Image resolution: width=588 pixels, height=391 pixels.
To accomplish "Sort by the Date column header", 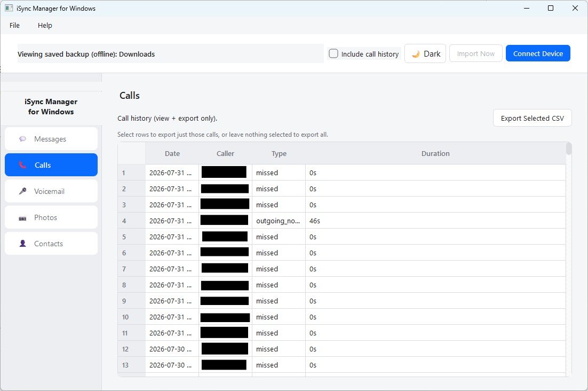I will [172, 153].
